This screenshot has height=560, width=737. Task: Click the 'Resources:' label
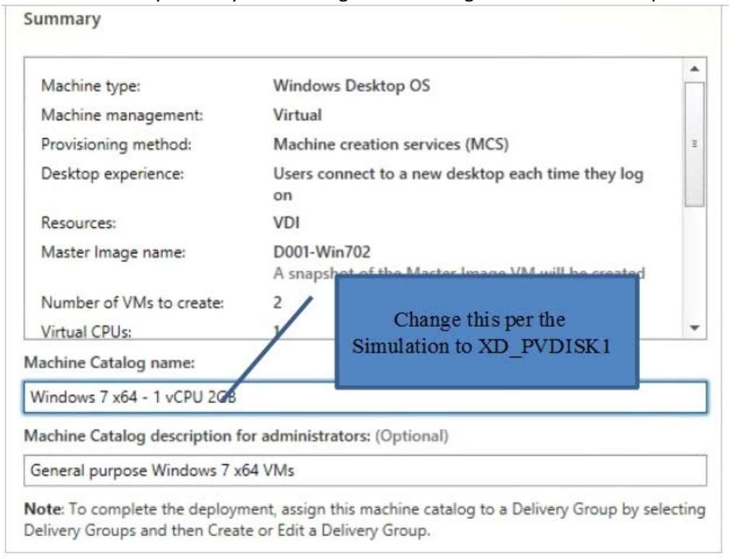(78, 223)
